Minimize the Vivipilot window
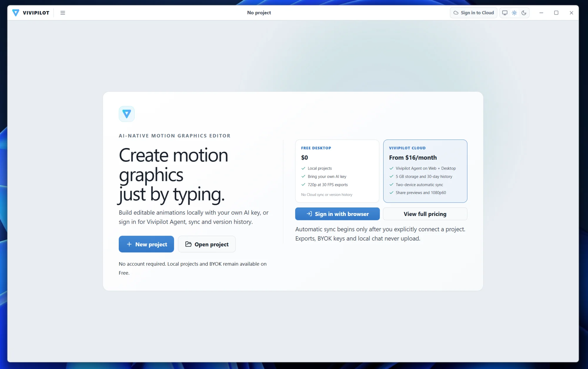Image resolution: width=588 pixels, height=369 pixels. point(541,13)
